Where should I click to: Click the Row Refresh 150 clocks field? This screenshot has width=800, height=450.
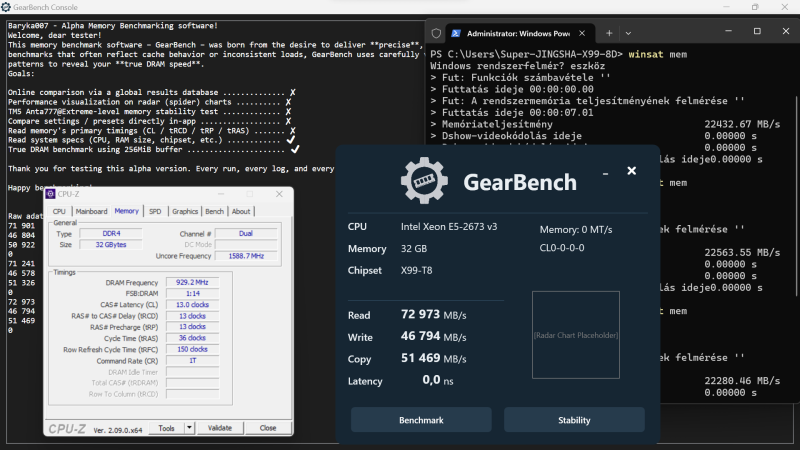pos(192,349)
